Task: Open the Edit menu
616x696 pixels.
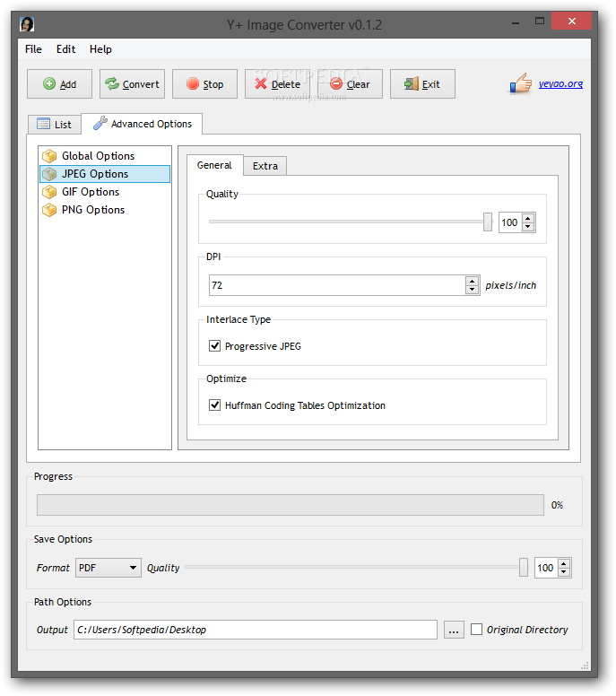Action: pos(65,49)
